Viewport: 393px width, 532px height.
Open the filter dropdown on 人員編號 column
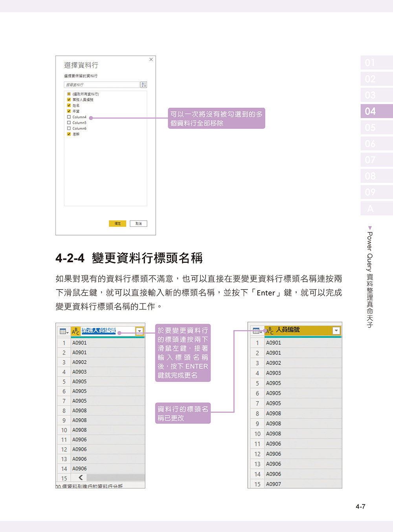pos(336,331)
